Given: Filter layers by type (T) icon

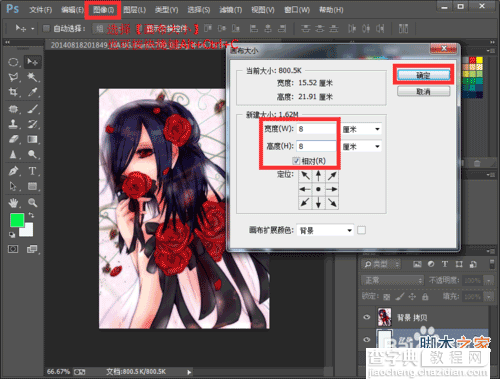Looking at the screenshot, I should (445, 264).
